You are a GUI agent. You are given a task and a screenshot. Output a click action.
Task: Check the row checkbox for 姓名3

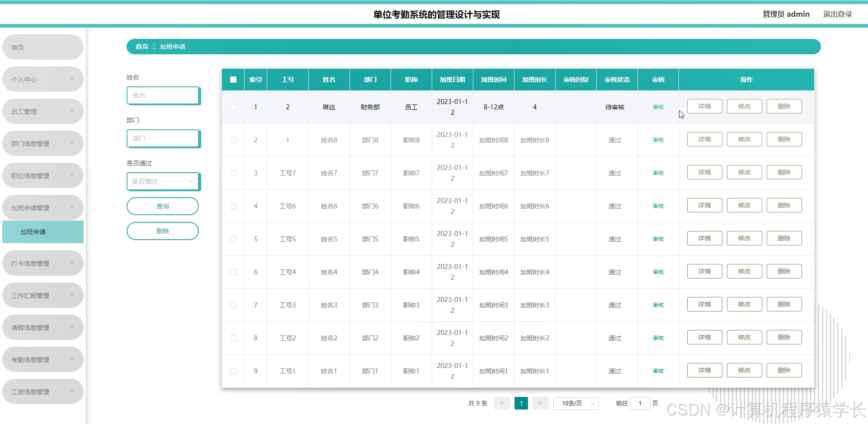tap(233, 305)
